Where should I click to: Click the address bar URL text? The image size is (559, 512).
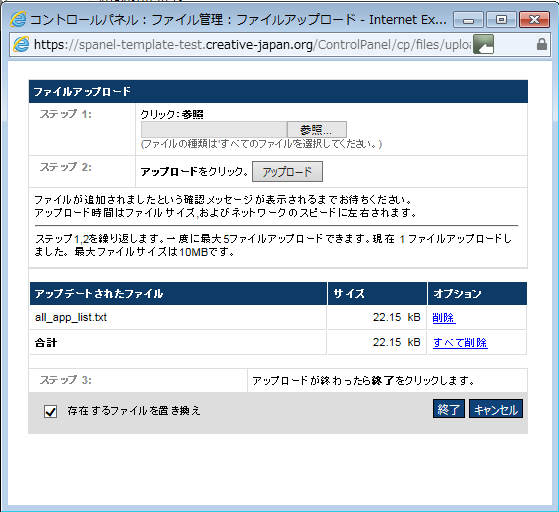pos(252,45)
